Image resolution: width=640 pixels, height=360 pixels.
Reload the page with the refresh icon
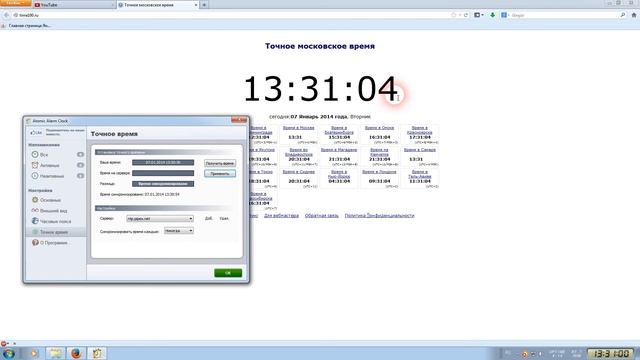tap(466, 15)
